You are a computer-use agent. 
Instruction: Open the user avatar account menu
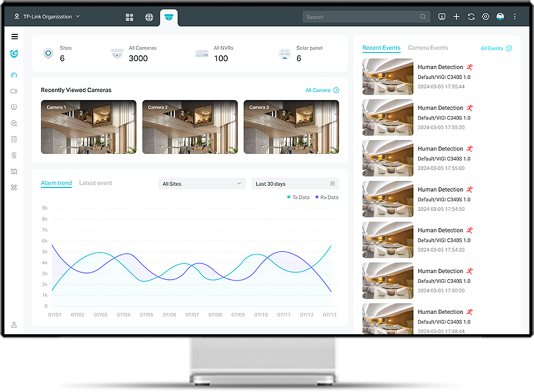click(500, 17)
